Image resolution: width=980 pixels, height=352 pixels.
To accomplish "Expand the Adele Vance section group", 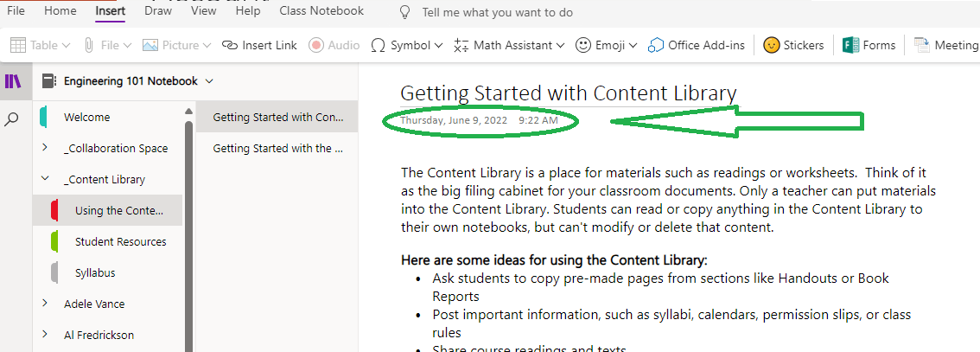I will 45,304.
